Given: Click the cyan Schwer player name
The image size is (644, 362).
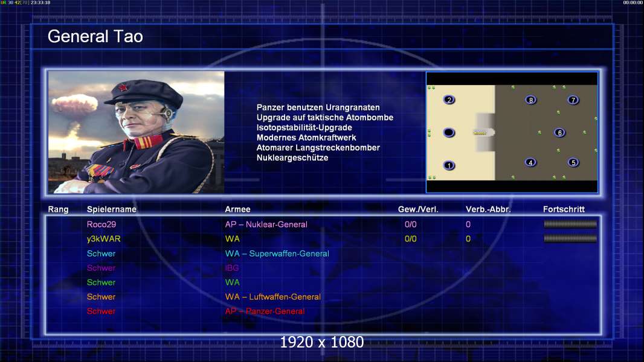Looking at the screenshot, I should pos(101,253).
